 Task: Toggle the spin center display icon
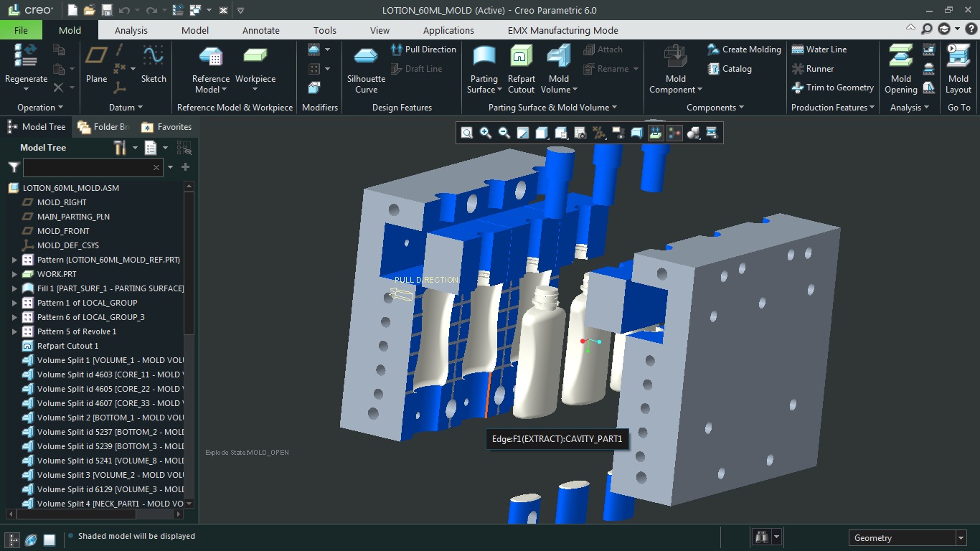coord(674,133)
